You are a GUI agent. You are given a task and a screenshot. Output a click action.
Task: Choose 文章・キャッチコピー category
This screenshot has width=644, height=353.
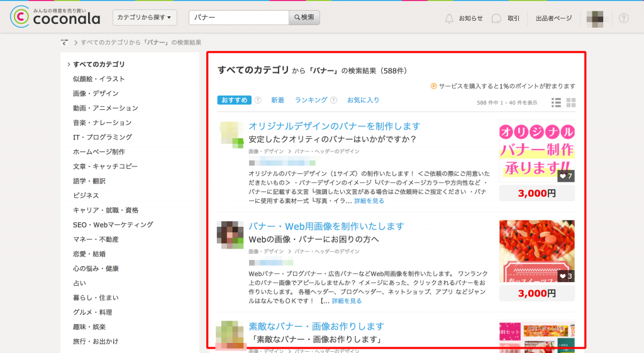(105, 166)
